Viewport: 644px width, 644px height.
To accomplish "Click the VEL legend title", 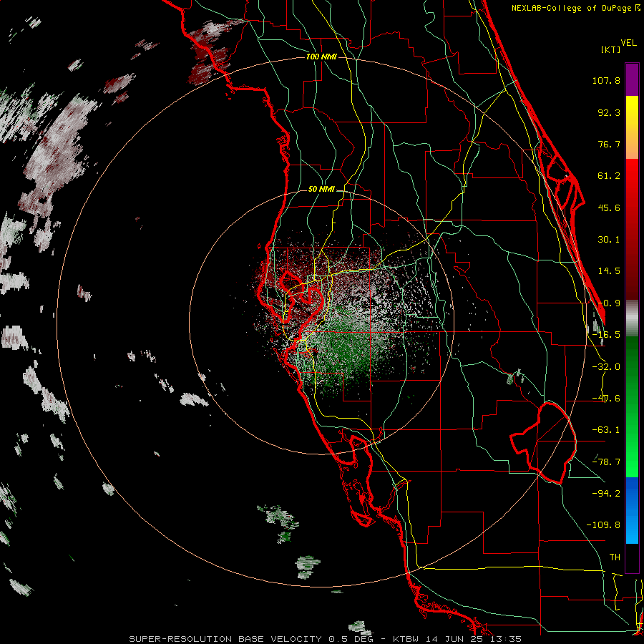I will coord(629,43).
